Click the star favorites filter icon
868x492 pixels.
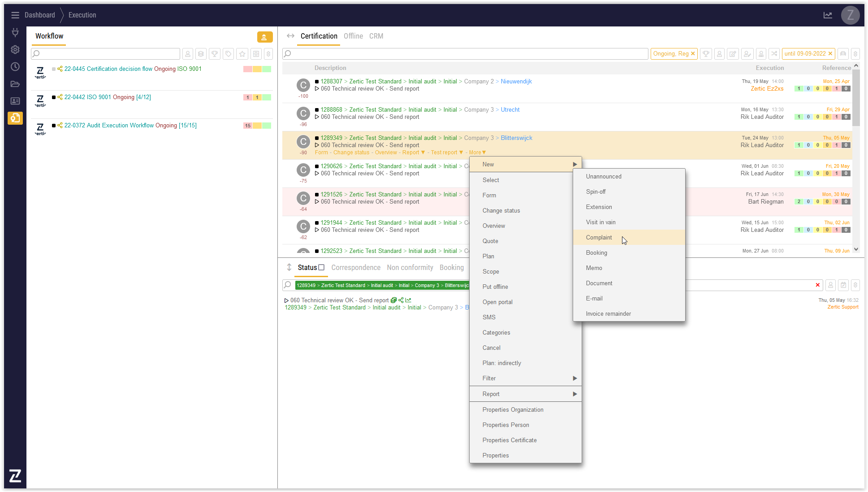[242, 54]
